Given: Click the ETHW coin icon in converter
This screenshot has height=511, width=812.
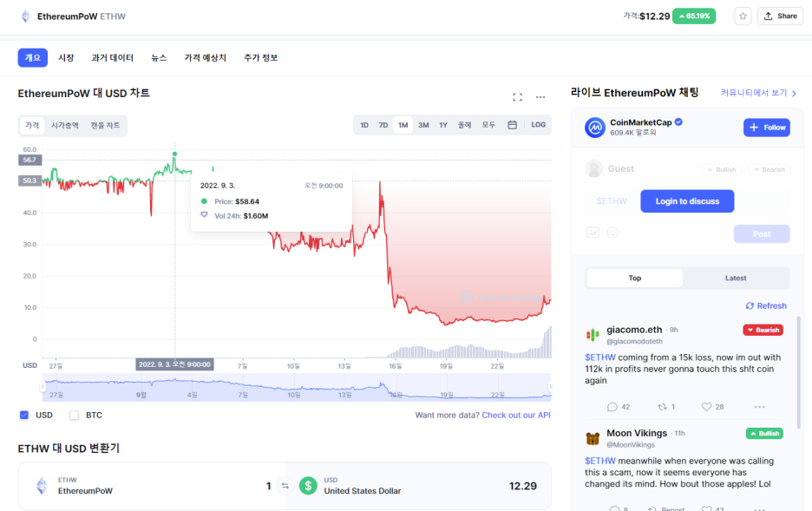Looking at the screenshot, I should click(42, 486).
